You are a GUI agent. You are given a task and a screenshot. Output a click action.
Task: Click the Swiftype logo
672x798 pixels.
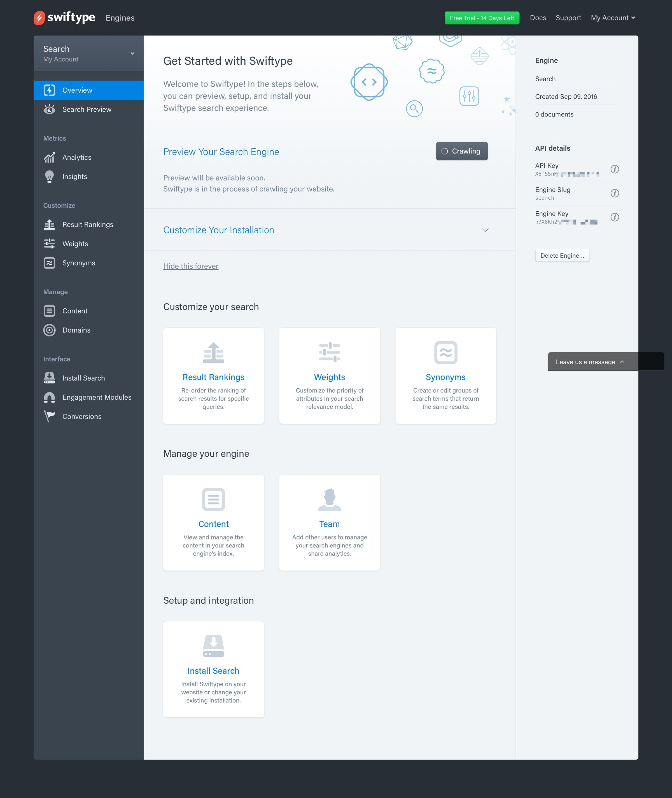[x=64, y=18]
